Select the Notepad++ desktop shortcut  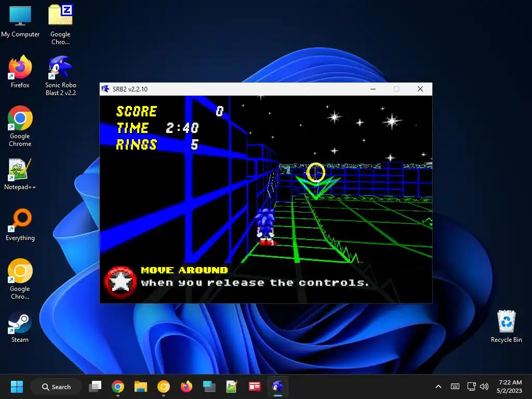click(x=20, y=174)
